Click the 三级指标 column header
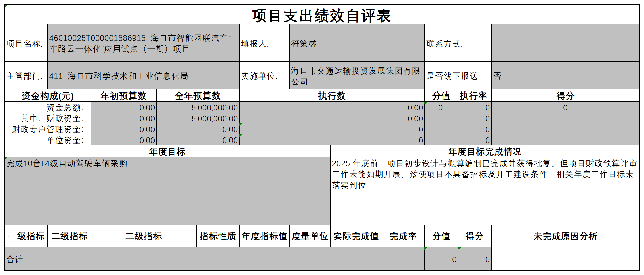The width and height of the screenshot is (644, 275). click(144, 236)
